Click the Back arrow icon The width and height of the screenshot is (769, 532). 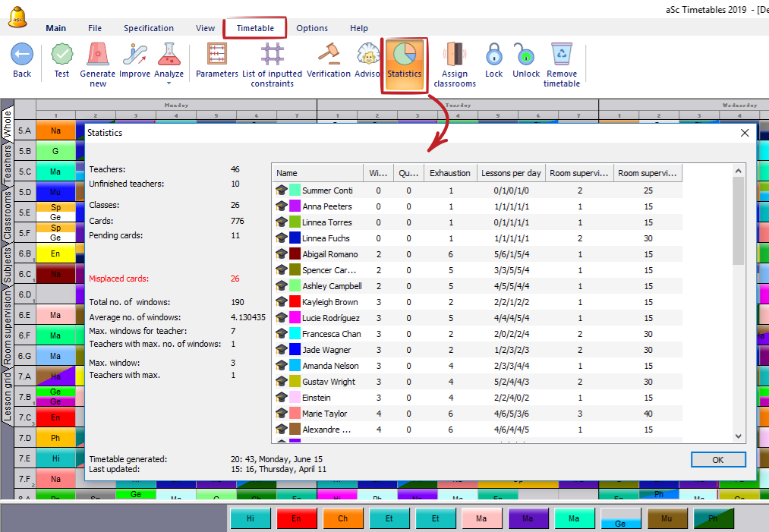[22, 55]
